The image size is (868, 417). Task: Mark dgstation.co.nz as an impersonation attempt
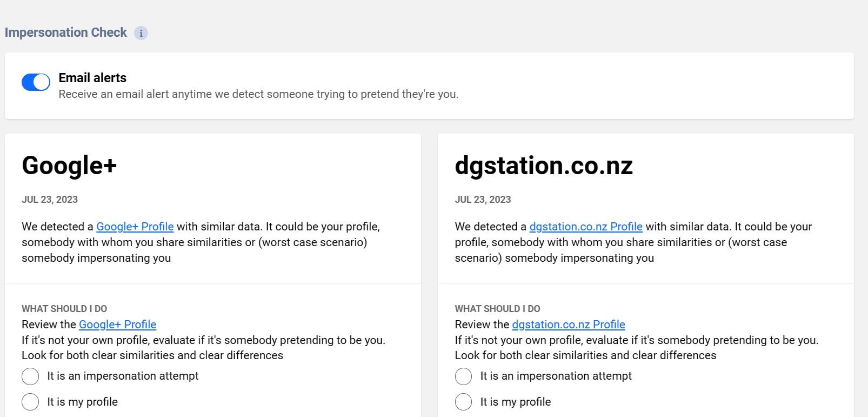pyautogui.click(x=463, y=376)
